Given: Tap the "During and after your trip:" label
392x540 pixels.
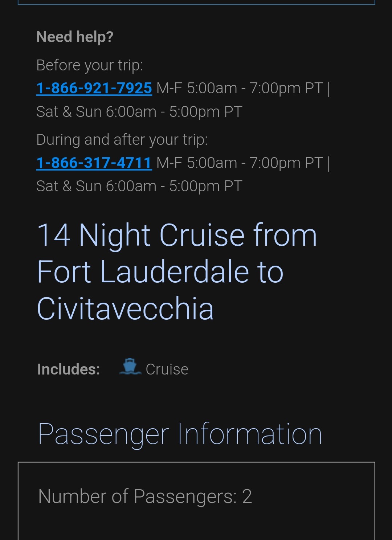Looking at the screenshot, I should click(x=122, y=140).
